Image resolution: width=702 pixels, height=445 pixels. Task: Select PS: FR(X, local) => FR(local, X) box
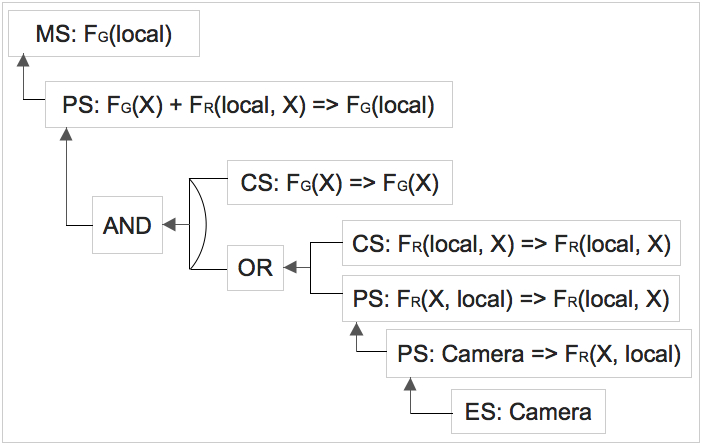click(x=511, y=299)
